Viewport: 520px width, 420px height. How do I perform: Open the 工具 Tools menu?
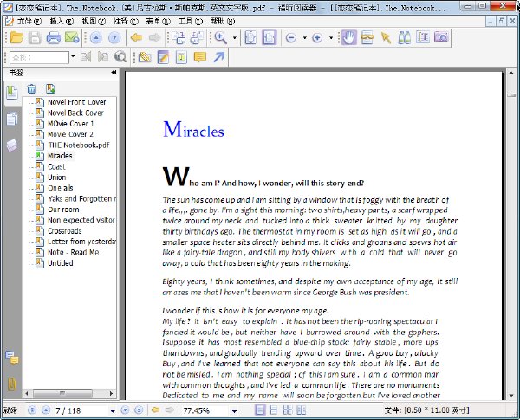[191, 22]
